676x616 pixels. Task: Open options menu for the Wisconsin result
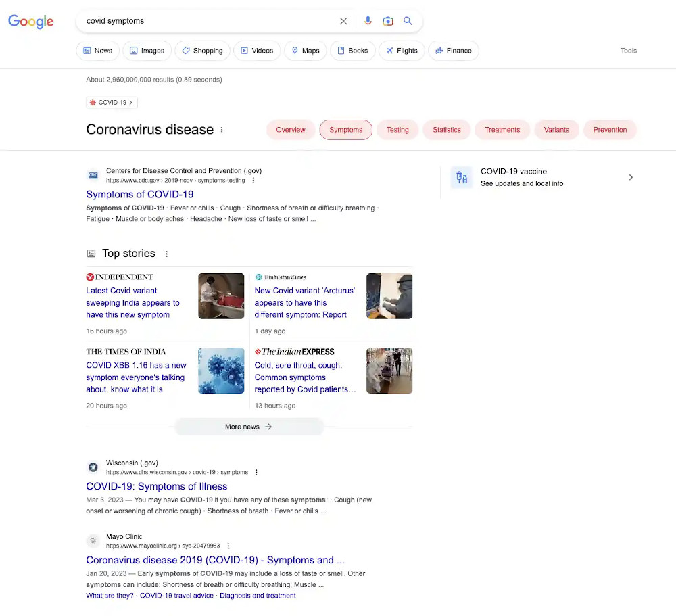[256, 473]
